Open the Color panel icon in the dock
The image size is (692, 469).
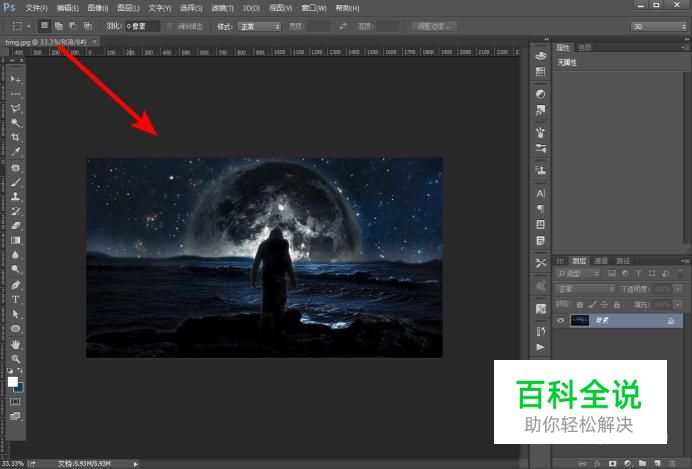click(541, 56)
